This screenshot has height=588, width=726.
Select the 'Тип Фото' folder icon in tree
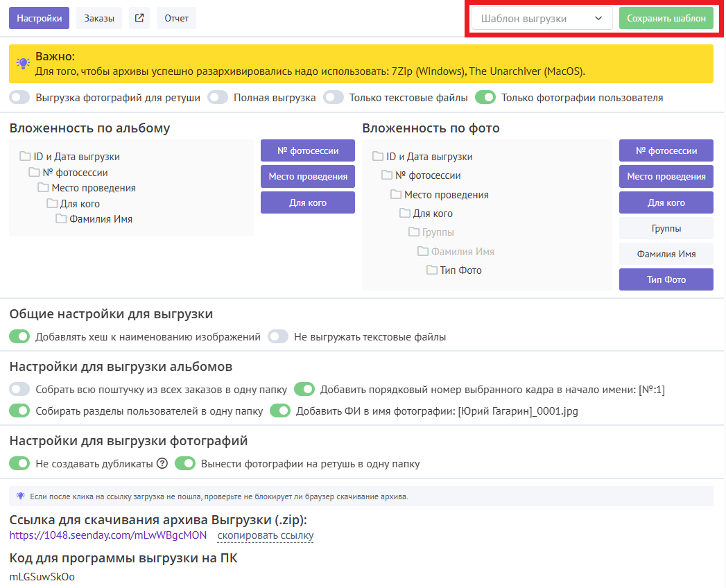431,270
